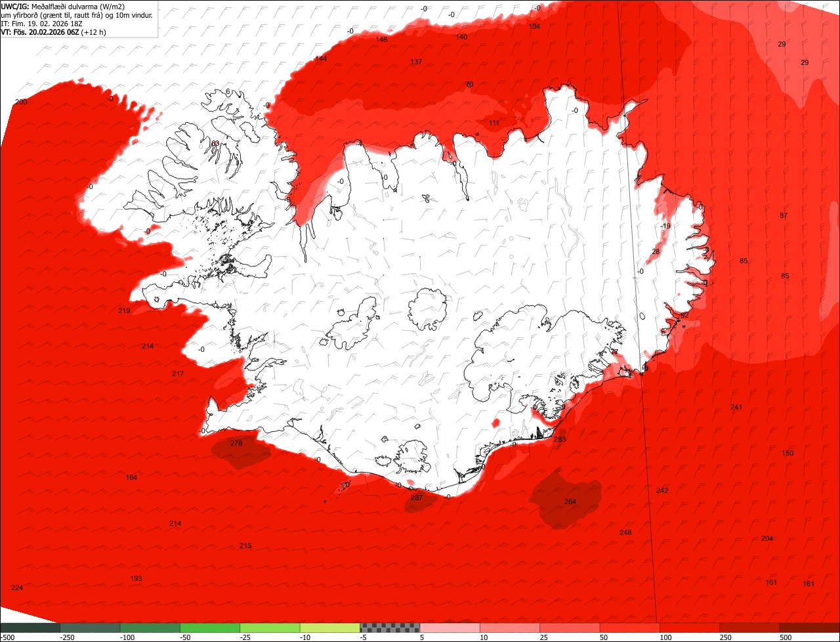Screen dimensions: 840x642
Task: Click the flux value '219' off the west coast
Action: (x=124, y=310)
